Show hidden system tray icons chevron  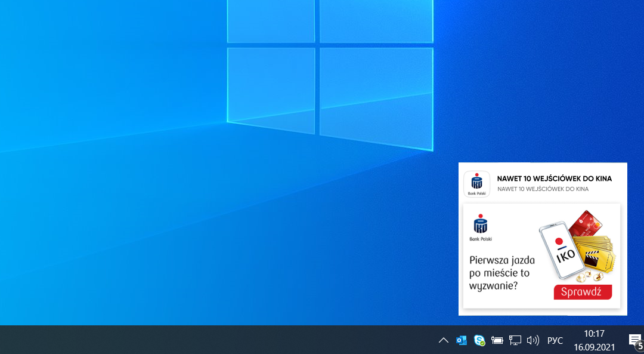pos(443,340)
